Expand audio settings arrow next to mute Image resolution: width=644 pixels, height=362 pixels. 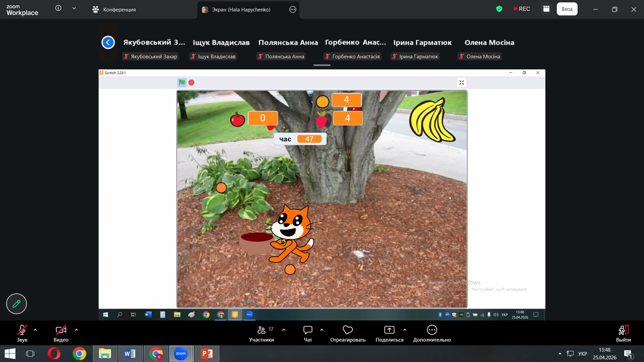click(35, 330)
